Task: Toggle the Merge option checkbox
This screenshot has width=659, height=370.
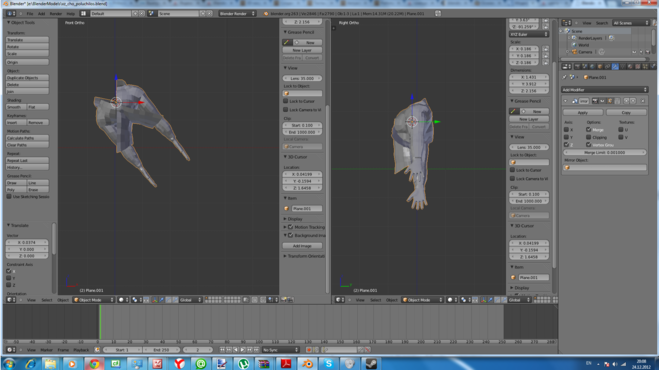Action: [589, 130]
